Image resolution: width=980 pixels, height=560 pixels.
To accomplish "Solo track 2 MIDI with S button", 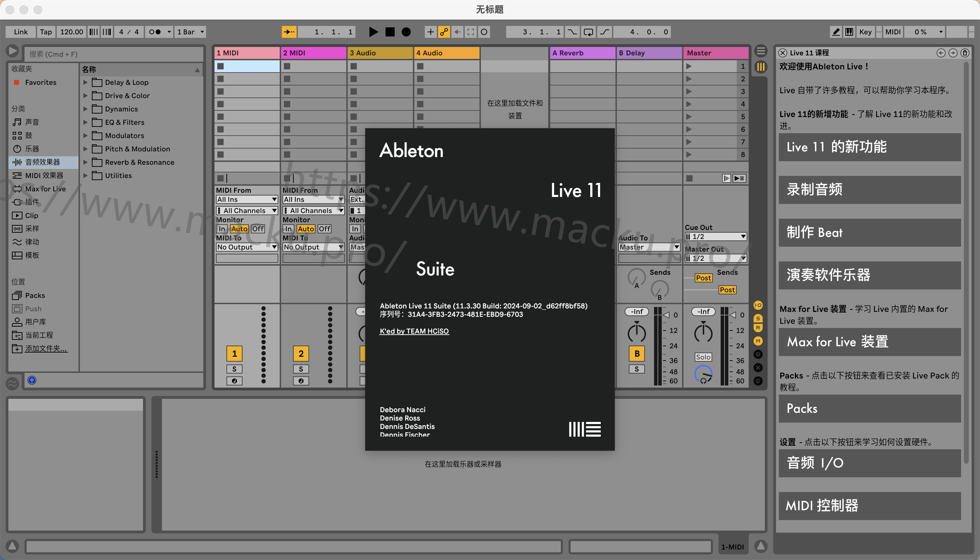I will coord(301,369).
